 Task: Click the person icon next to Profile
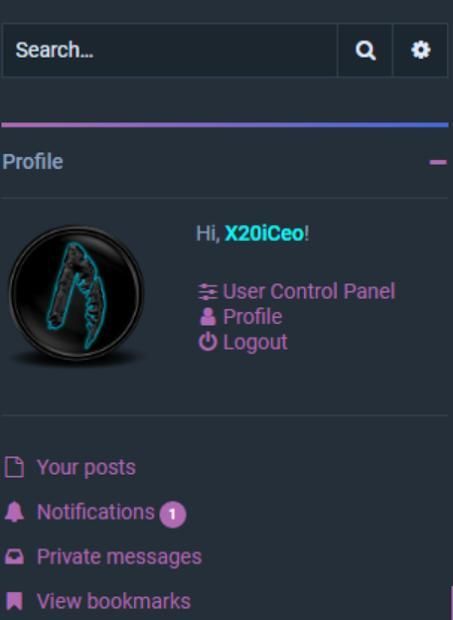click(208, 317)
